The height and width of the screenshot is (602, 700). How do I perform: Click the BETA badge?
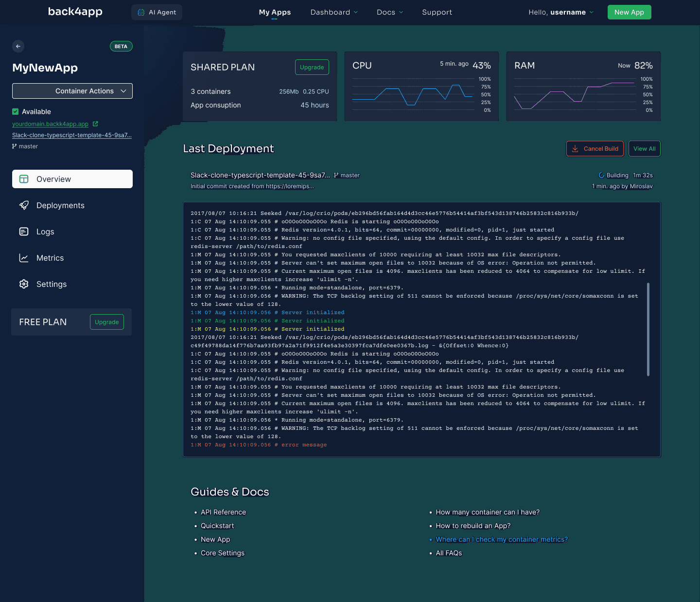click(x=121, y=47)
